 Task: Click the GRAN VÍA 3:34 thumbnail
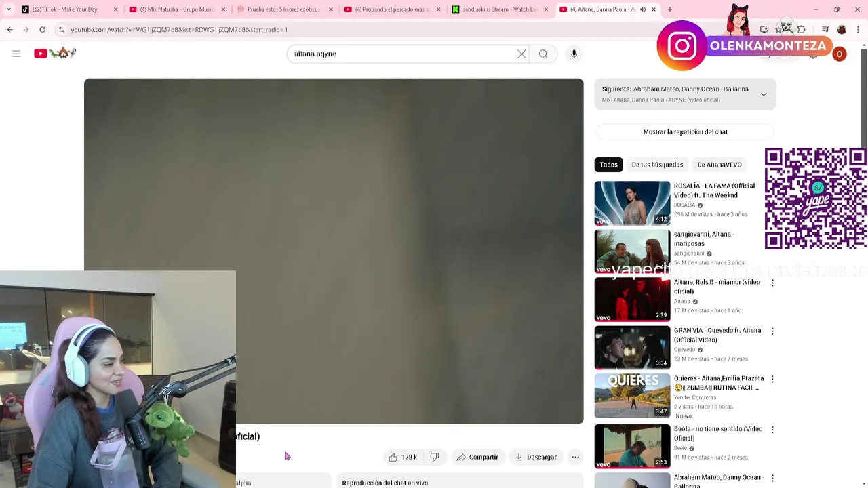[632, 347]
